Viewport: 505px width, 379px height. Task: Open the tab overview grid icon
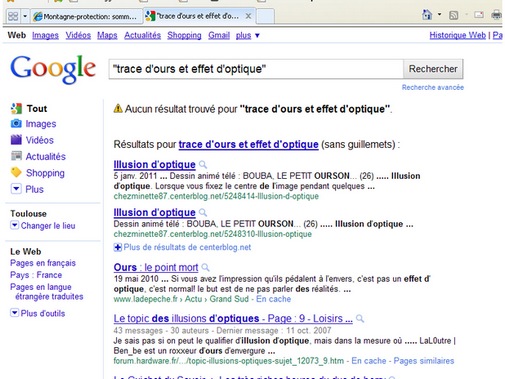pyautogui.click(x=13, y=16)
